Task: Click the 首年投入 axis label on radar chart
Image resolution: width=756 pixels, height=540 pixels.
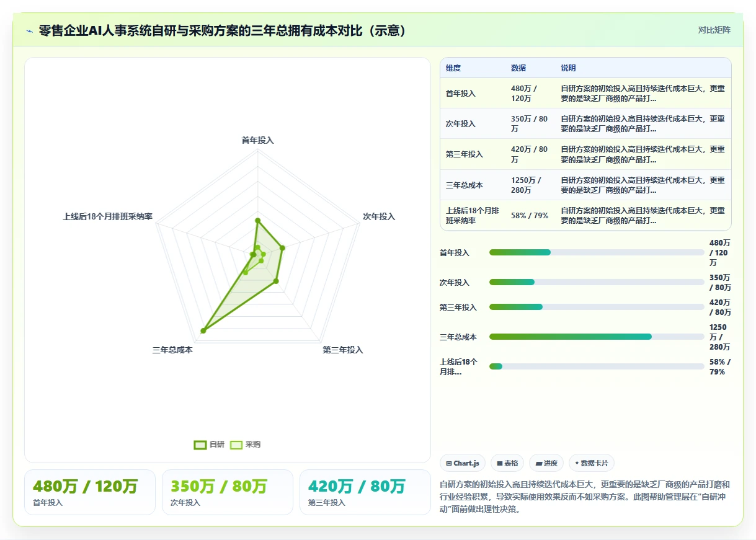Action: click(257, 140)
